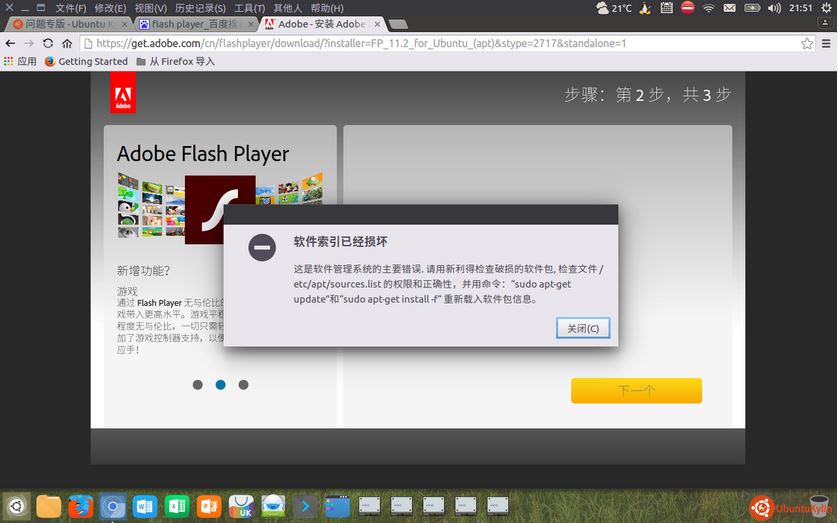Open the Getting Started bookmark
838x523 pixels.
[x=86, y=61]
